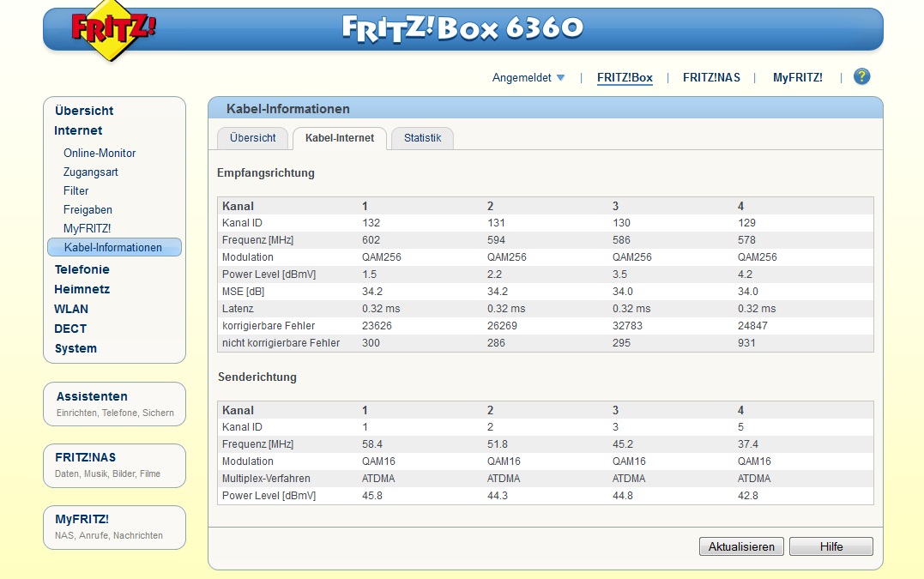The height and width of the screenshot is (579, 924).
Task: Click FRITZ!Box link in top navigation
Action: [x=625, y=78]
